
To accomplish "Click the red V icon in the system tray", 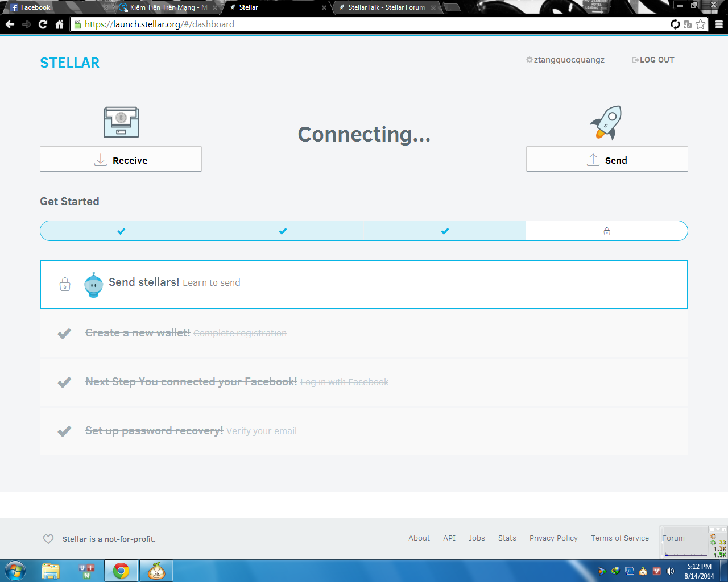I will tap(657, 571).
